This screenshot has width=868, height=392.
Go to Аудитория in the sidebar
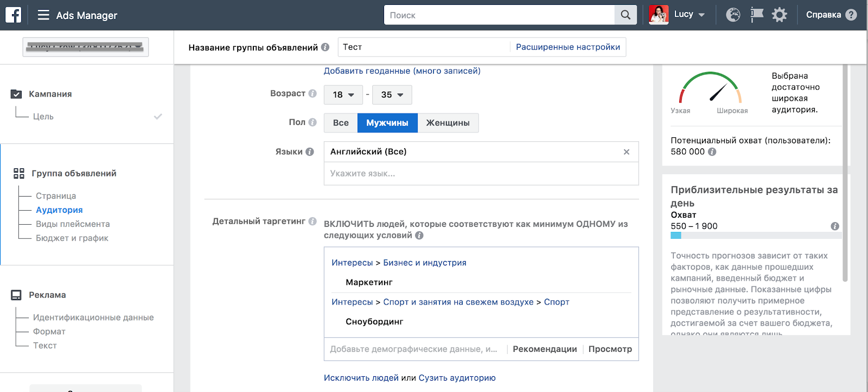(x=59, y=210)
